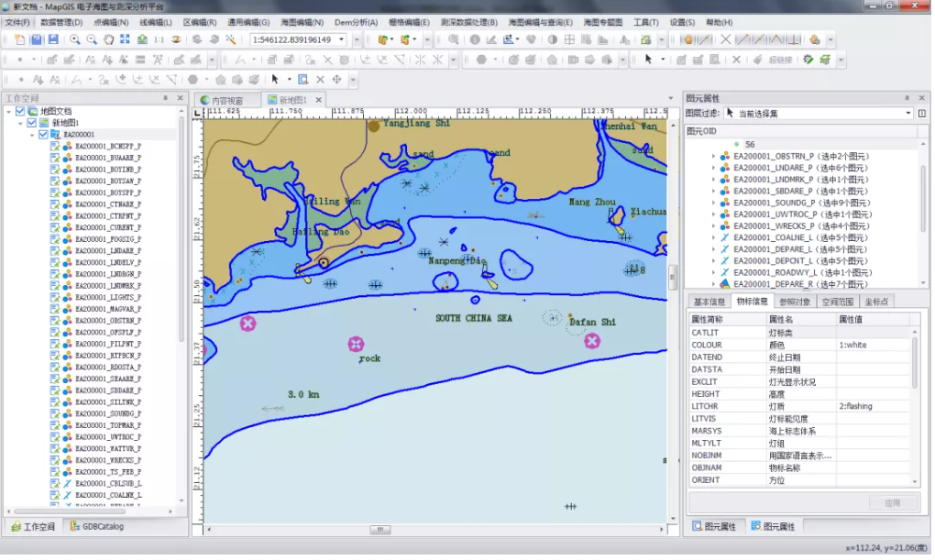Viewport: 935px width, 560px height.
Task: Switch to the 空间范围 tab
Action: click(837, 302)
